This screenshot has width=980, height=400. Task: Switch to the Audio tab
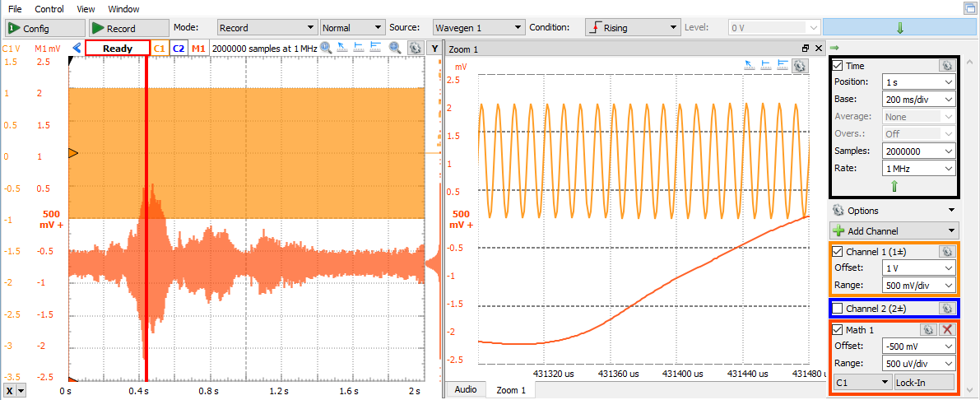(x=465, y=389)
